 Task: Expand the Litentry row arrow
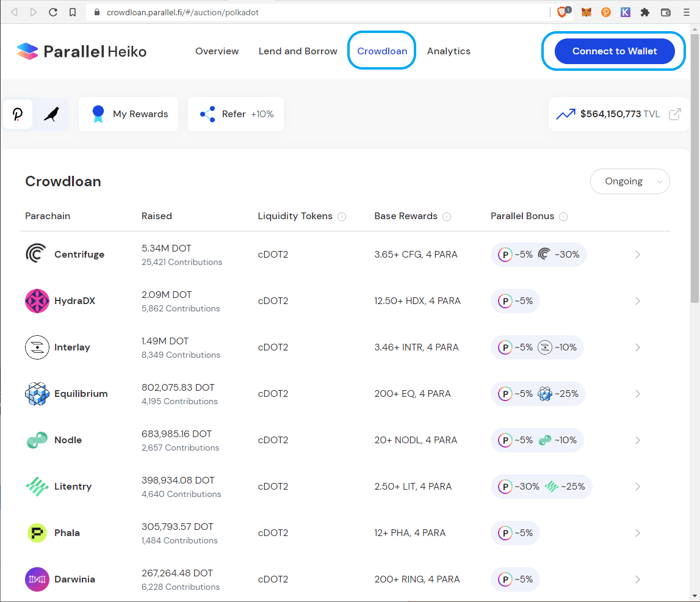point(638,487)
